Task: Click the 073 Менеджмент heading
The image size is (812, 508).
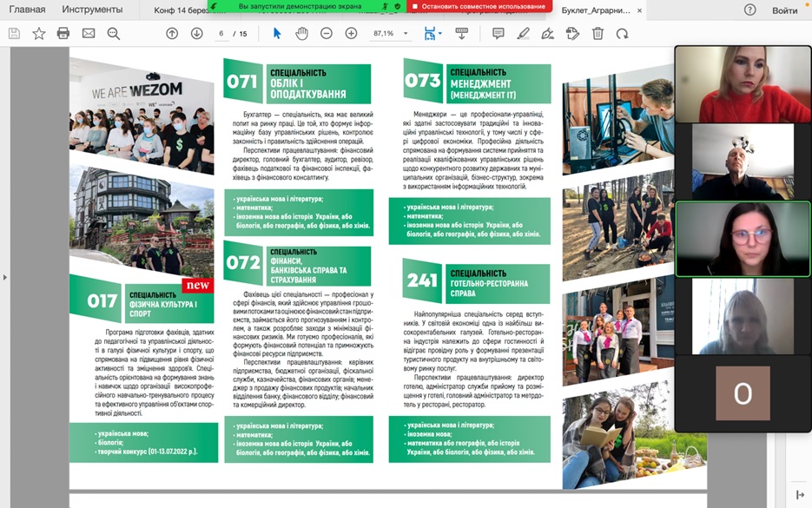Action: pyautogui.click(x=477, y=81)
